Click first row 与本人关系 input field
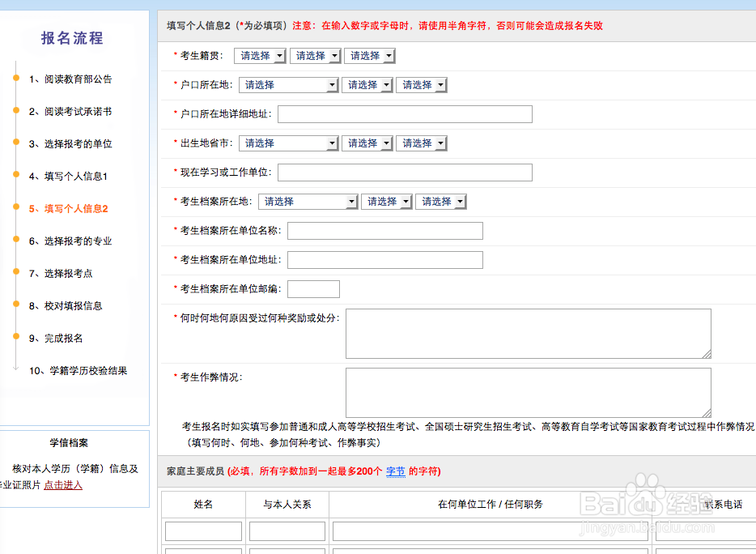The width and height of the screenshot is (756, 554). tap(287, 531)
